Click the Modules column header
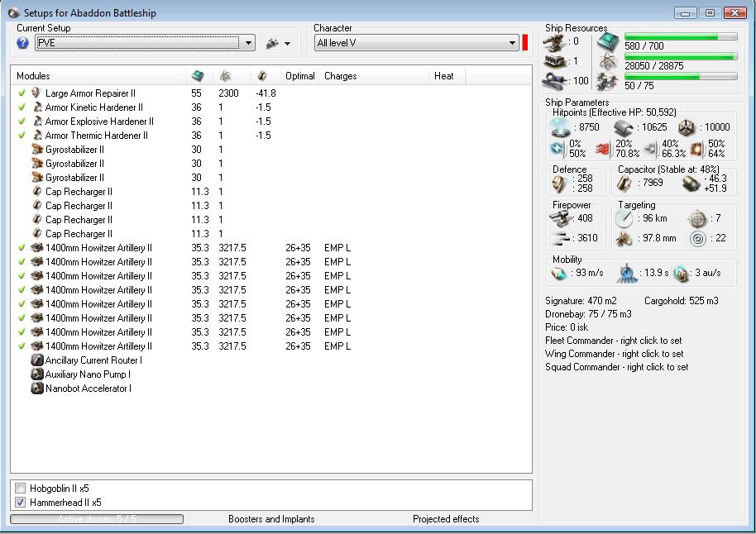Screen dimensions: 756x534 click(98, 76)
